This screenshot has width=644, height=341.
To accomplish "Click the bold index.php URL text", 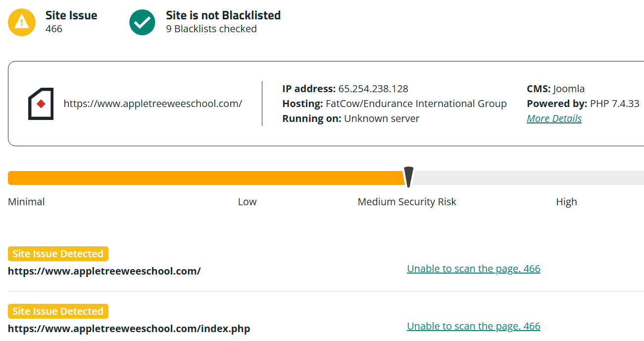I will pyautogui.click(x=129, y=329).
